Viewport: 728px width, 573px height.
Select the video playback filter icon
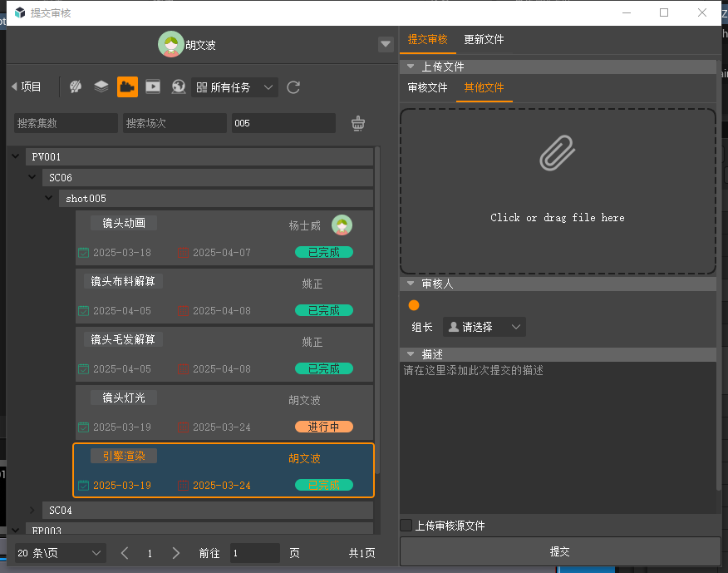pos(153,86)
